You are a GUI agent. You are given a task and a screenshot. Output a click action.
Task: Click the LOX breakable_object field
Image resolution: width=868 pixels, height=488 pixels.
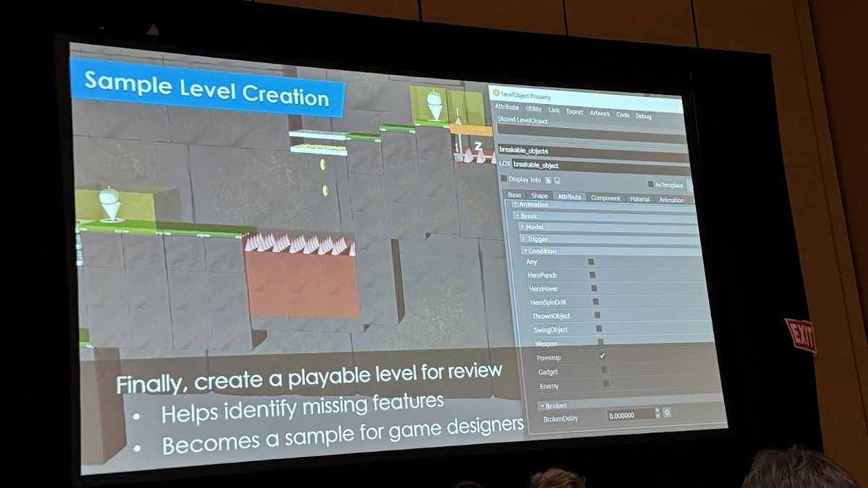coord(601,167)
